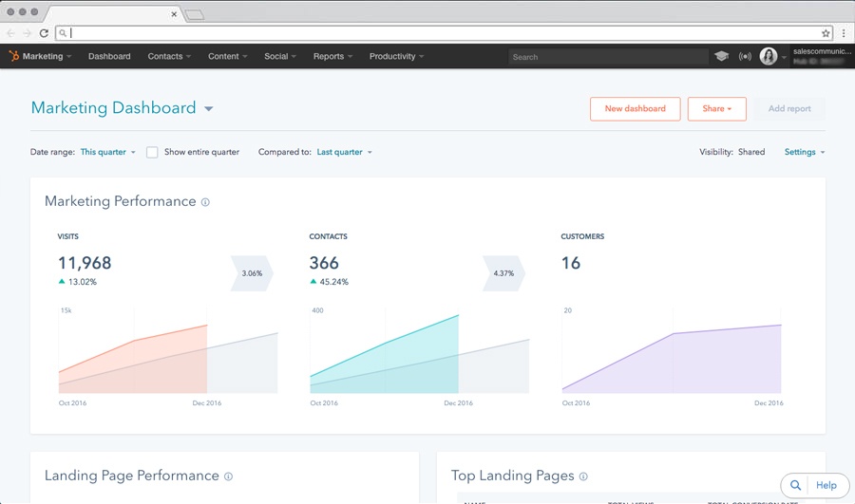Viewport: 855px width, 504px height.
Task: Click info icon next to Landing Page Performance
Action: click(228, 476)
